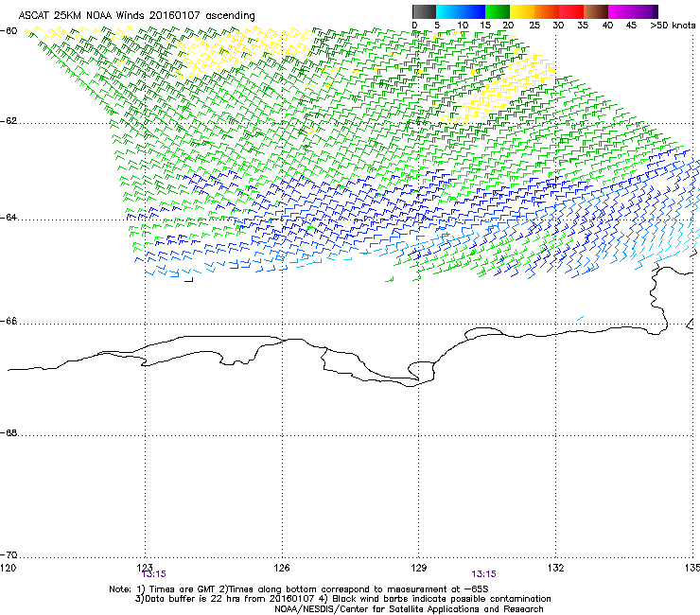The height and width of the screenshot is (615, 700).
Task: Click the '-66' latitude axis label
Action: pyautogui.click(x=9, y=321)
